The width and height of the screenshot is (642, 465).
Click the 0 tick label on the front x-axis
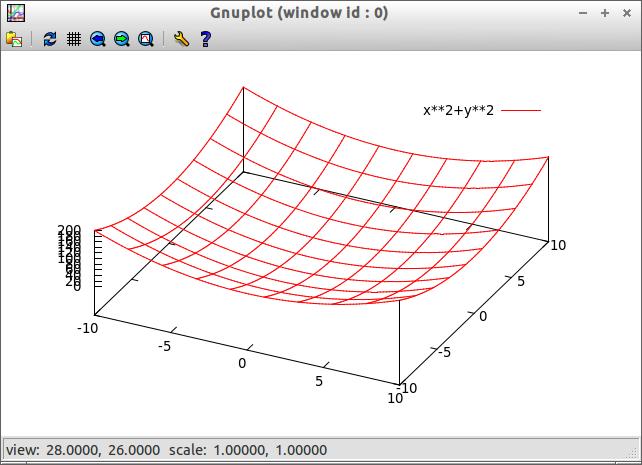coord(241,363)
